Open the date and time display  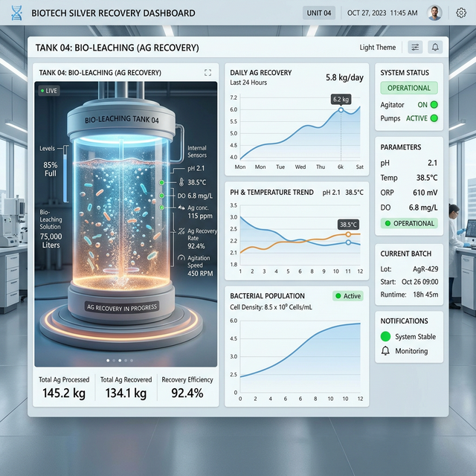pyautogui.click(x=382, y=13)
